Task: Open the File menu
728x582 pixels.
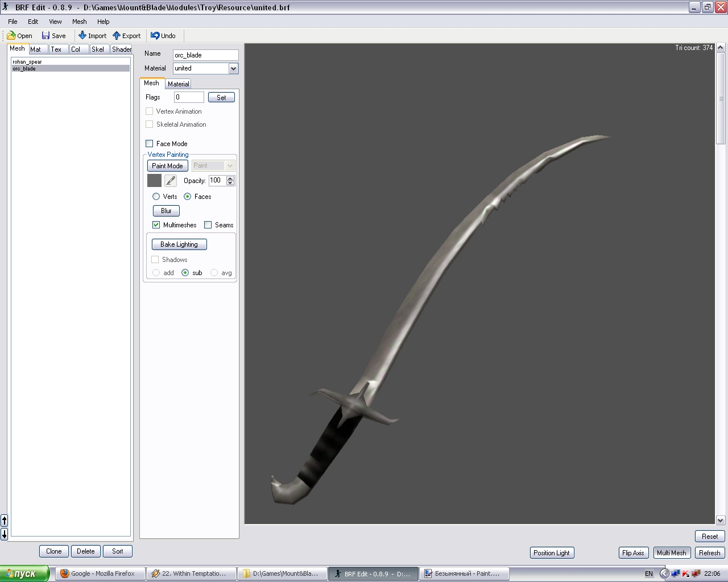Action: (13, 22)
